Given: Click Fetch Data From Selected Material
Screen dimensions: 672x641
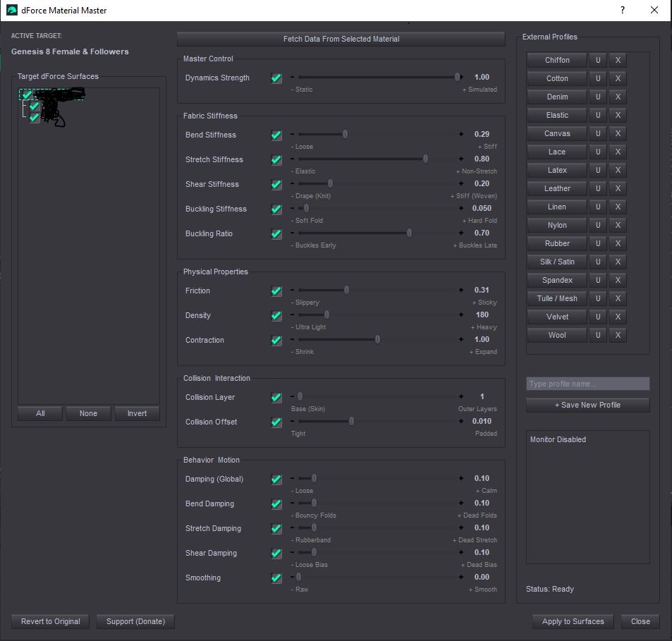Looking at the screenshot, I should point(341,39).
